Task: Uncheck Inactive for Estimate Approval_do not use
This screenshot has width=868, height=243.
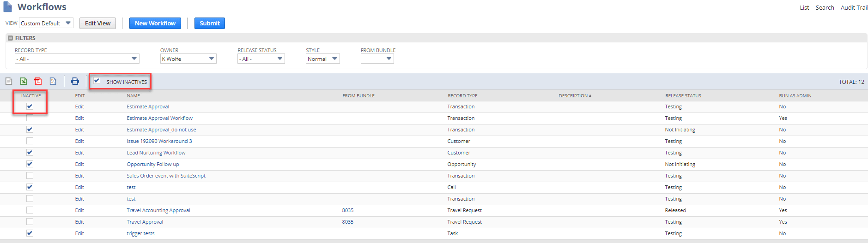Action: [30, 129]
